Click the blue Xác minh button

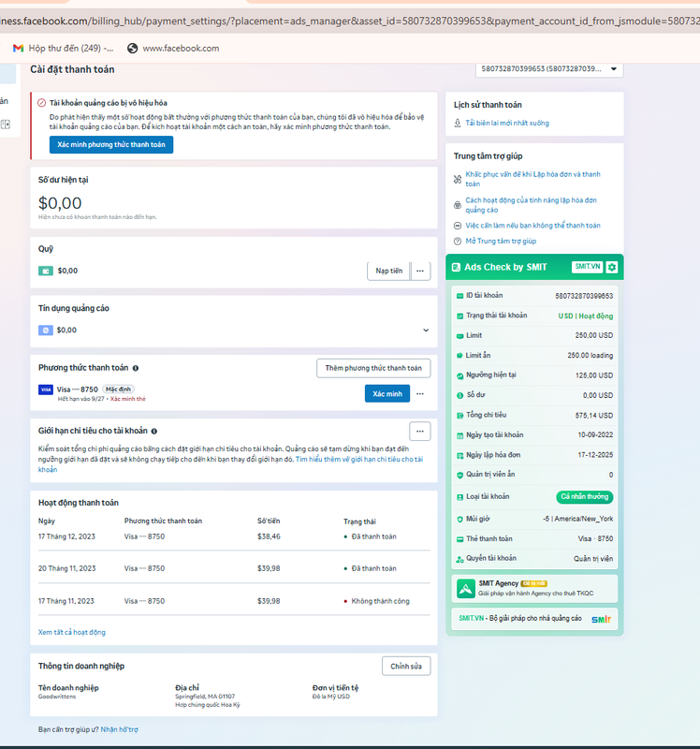coord(387,393)
